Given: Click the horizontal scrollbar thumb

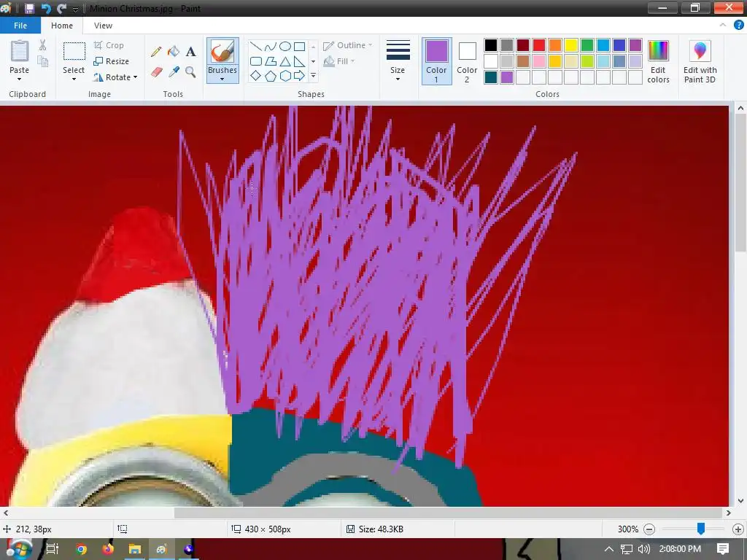Looking at the screenshot, I should tap(449, 513).
